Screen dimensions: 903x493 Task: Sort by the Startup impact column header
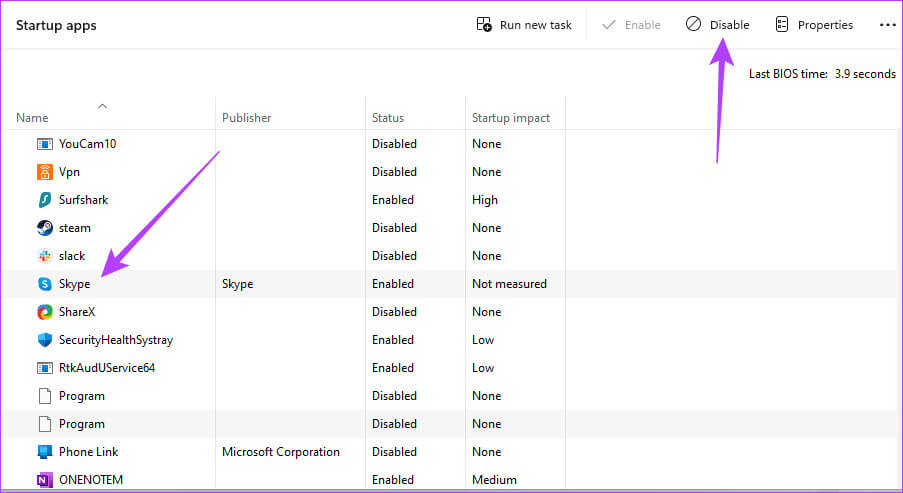511,117
